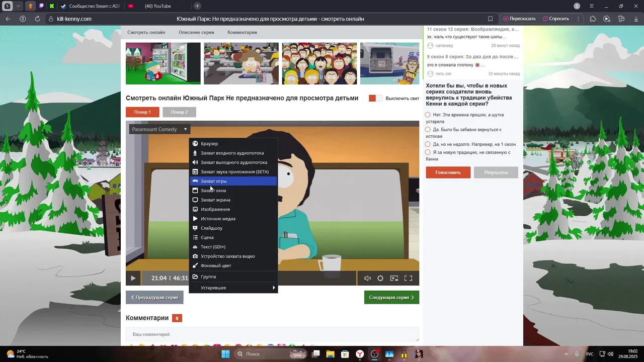Toggle the Выключить свет switch
This screenshot has width=644, height=362.
coord(375,98)
